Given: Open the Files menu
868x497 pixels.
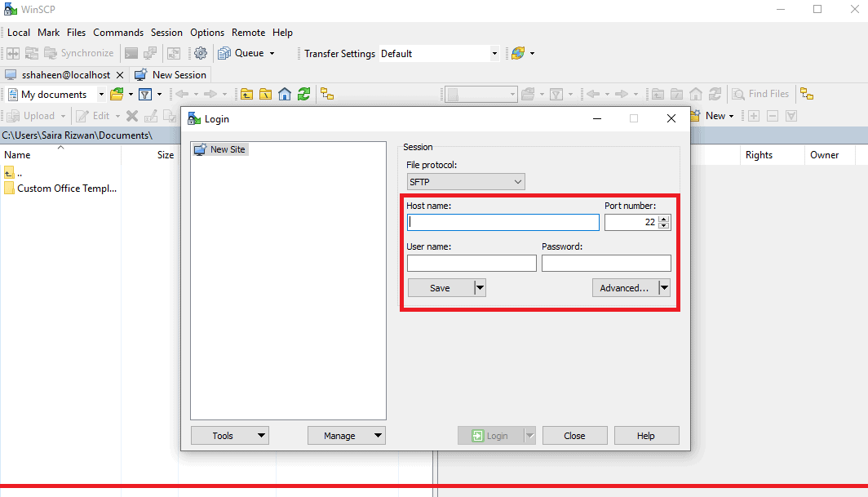Looking at the screenshot, I should point(77,33).
